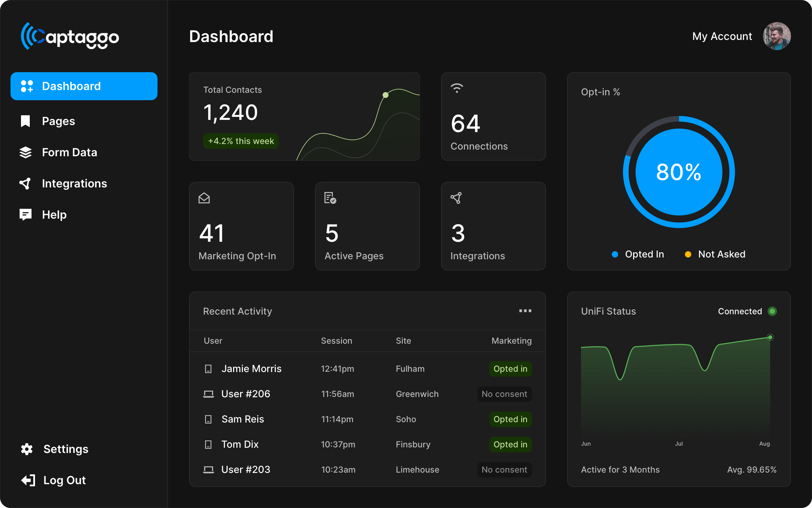
Task: Click the Pages bookmark icon
Action: tap(26, 121)
